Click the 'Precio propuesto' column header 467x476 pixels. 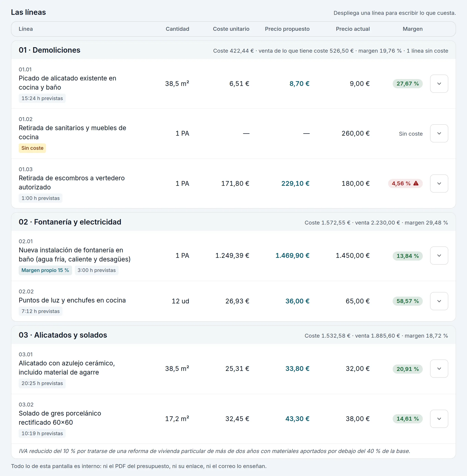[287, 29]
